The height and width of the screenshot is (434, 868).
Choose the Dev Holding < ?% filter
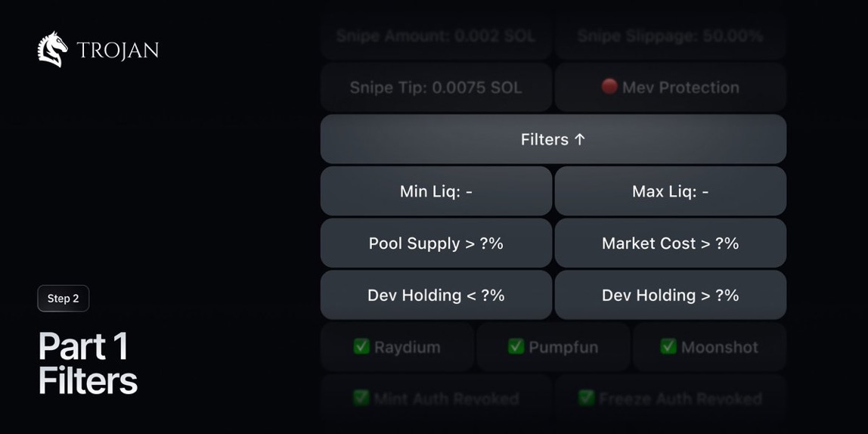(436, 295)
